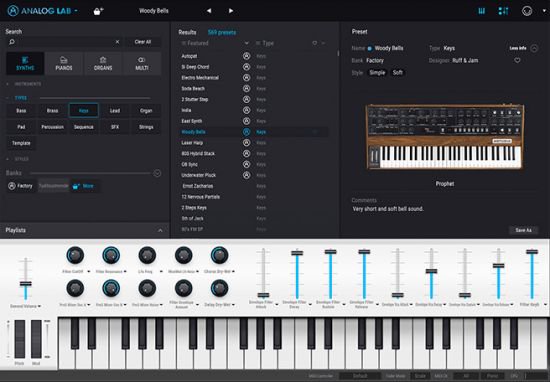Click the Arturia logo next to Analog Lab

tap(13, 11)
